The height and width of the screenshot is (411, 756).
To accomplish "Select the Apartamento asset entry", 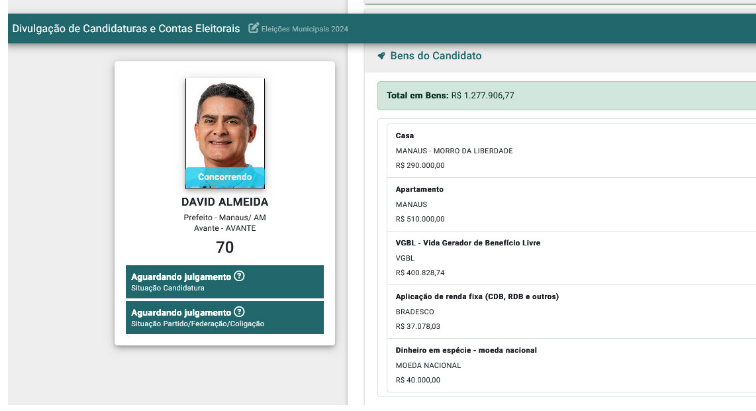I will (565, 204).
